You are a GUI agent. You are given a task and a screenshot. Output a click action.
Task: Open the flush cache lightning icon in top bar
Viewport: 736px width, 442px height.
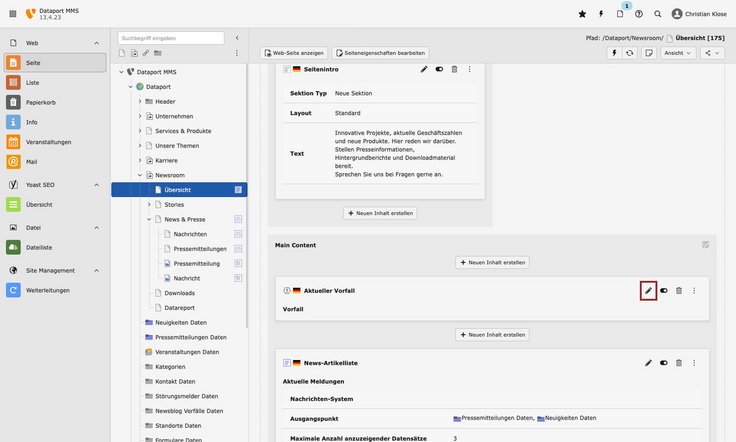tap(601, 14)
